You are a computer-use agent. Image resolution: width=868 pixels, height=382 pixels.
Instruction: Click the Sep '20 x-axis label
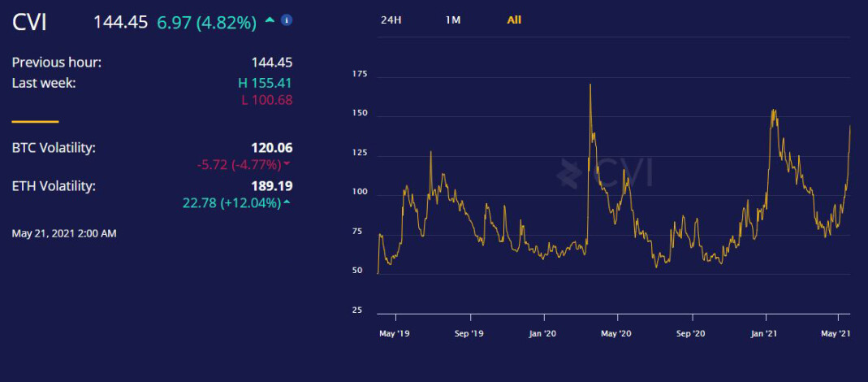click(x=692, y=334)
